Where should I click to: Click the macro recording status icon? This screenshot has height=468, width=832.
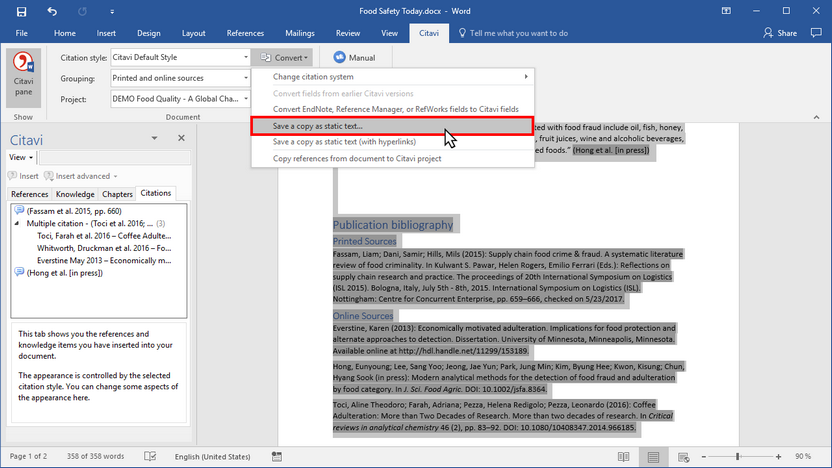pyautogui.click(x=276, y=456)
